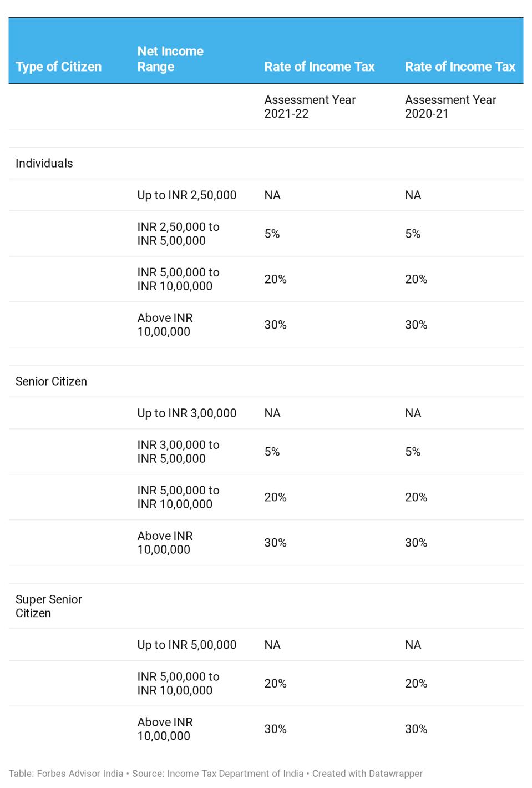Select the "Assessment Year 2021-22" cell
Screen dimensions: 532x788
coord(310,107)
